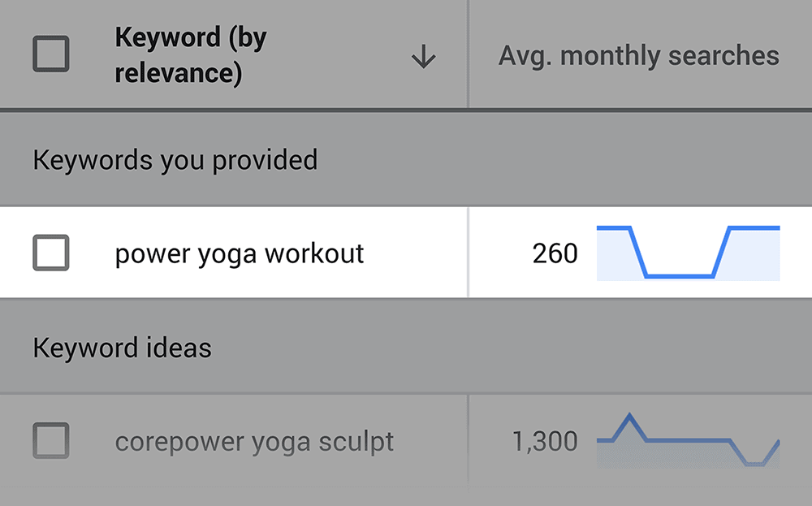Open the corepower yoga sculpt trend chart

[x=689, y=441]
